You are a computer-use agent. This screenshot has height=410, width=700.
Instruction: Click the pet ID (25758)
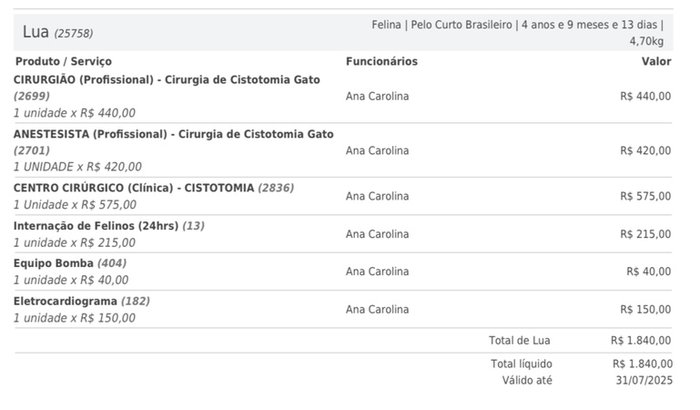pyautogui.click(x=74, y=33)
